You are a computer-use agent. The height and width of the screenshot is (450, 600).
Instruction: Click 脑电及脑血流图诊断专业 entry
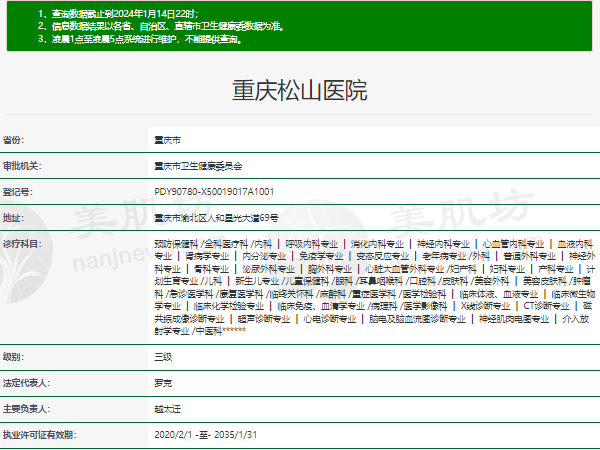[x=417, y=319]
